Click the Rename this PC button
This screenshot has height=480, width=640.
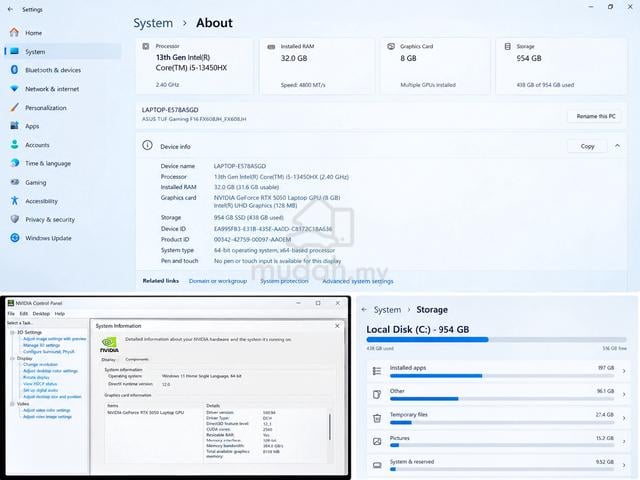(596, 116)
